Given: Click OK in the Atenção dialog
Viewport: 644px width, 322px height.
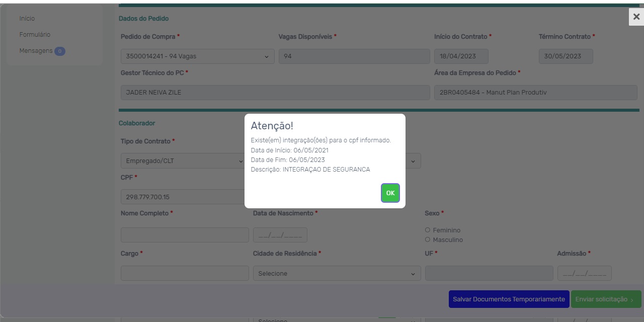Looking at the screenshot, I should click(x=390, y=193).
